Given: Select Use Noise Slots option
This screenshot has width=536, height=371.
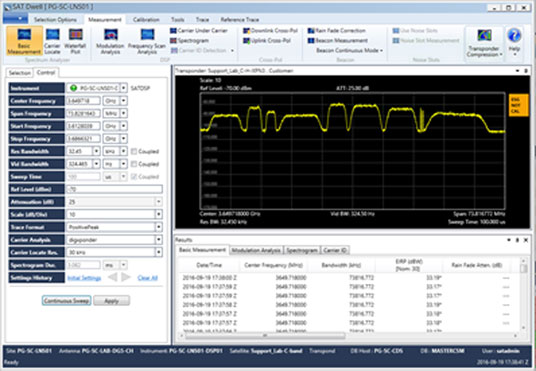Looking at the screenshot, I should [415, 31].
